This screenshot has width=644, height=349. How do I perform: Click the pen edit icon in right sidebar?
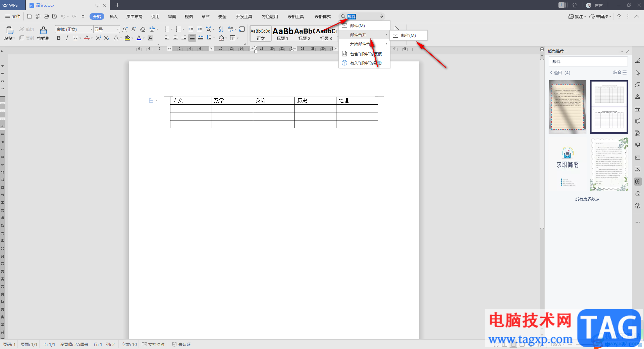(638, 61)
